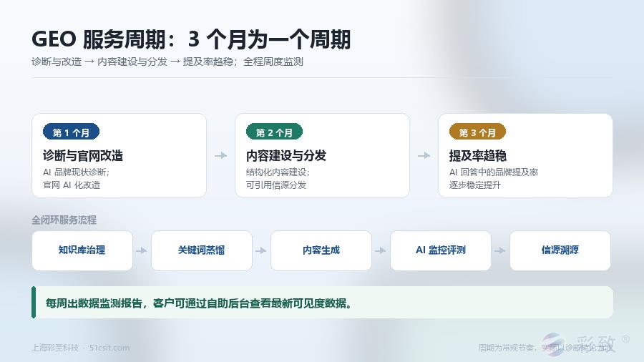644x362 pixels.
Task: Click footer text 上海彩圣科技
Action: click(x=55, y=348)
